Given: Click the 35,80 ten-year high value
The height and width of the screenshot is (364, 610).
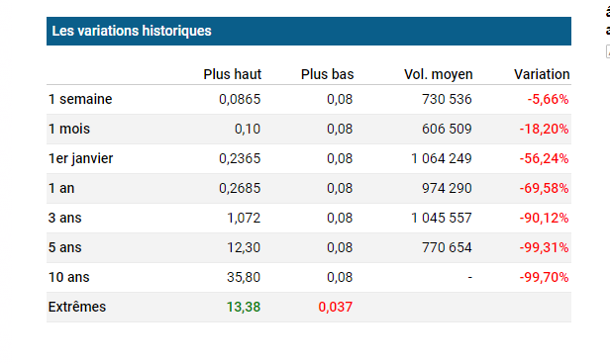Looking at the screenshot, I should click(244, 277).
